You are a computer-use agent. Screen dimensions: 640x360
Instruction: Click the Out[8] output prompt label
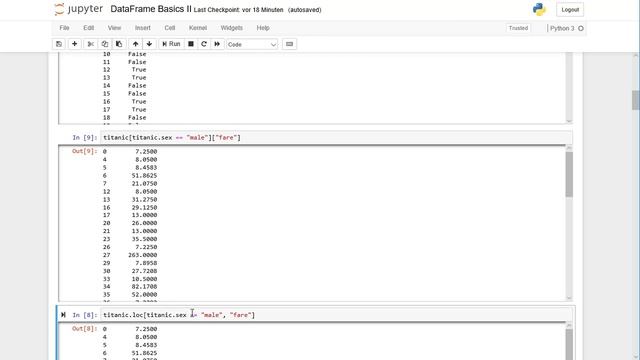85,329
